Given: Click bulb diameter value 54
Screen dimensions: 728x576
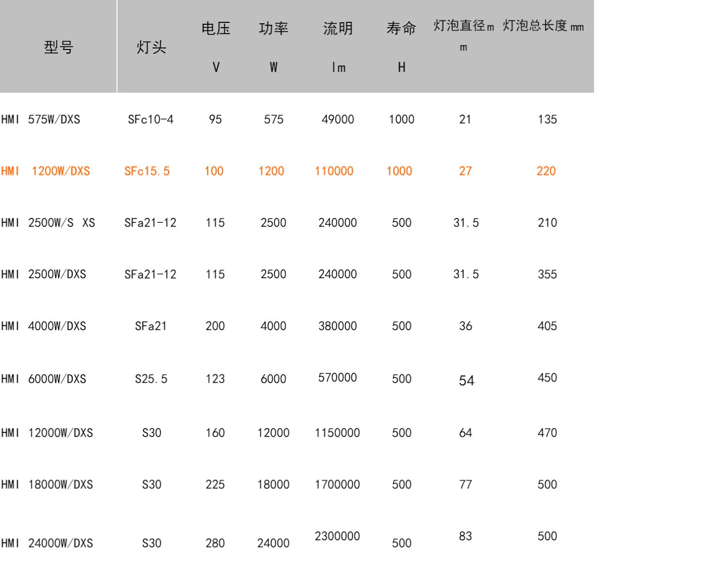Looking at the screenshot, I should click(x=466, y=380).
